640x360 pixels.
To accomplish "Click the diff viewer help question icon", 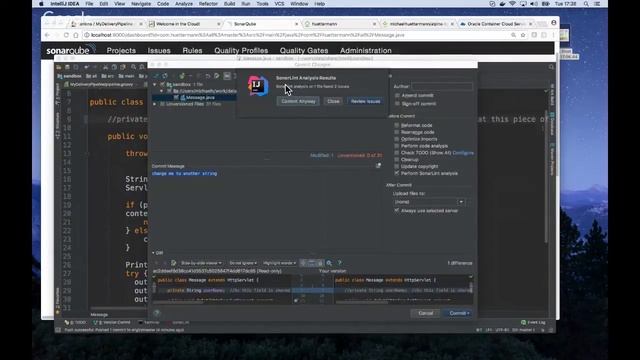I will point(339,263).
